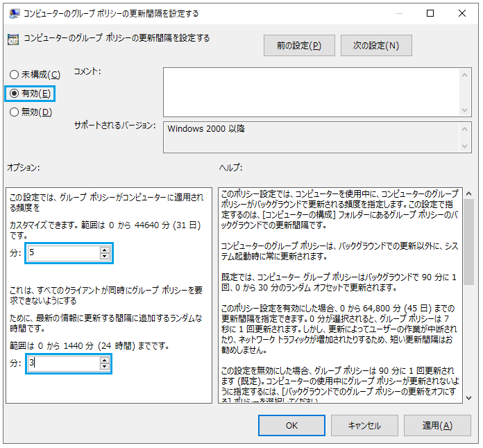Click the help pane scrollbar down arrow
Viewport: 483px width, 448px height.
point(469,398)
